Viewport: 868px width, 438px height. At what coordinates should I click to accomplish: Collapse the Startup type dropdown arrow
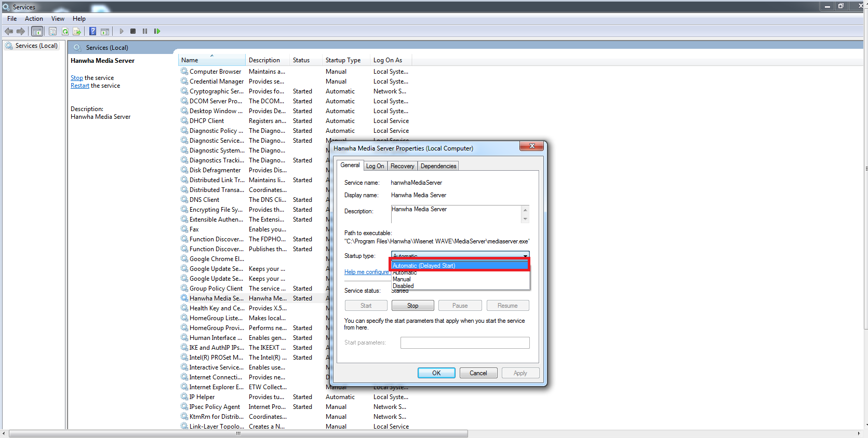(525, 256)
